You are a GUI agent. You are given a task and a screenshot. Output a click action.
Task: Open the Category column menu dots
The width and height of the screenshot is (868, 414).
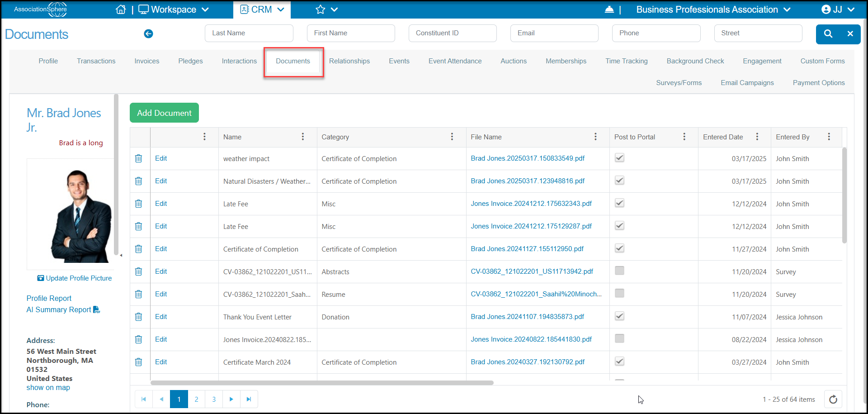pyautogui.click(x=452, y=137)
